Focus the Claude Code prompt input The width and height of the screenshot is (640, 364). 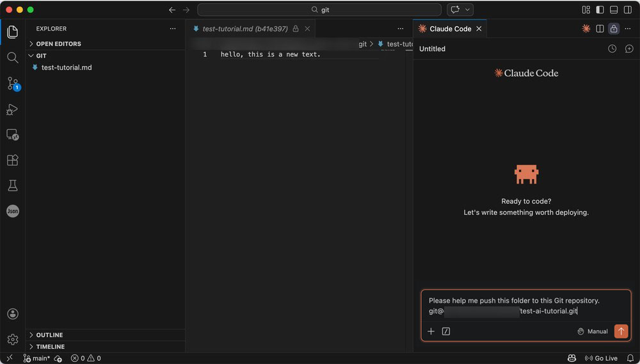(526, 306)
